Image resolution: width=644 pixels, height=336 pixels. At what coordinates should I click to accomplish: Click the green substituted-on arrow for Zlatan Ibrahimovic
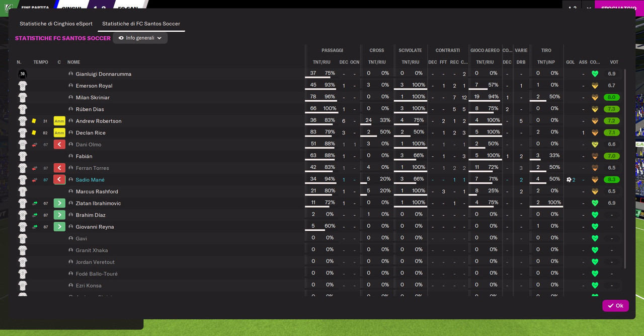tap(59, 203)
